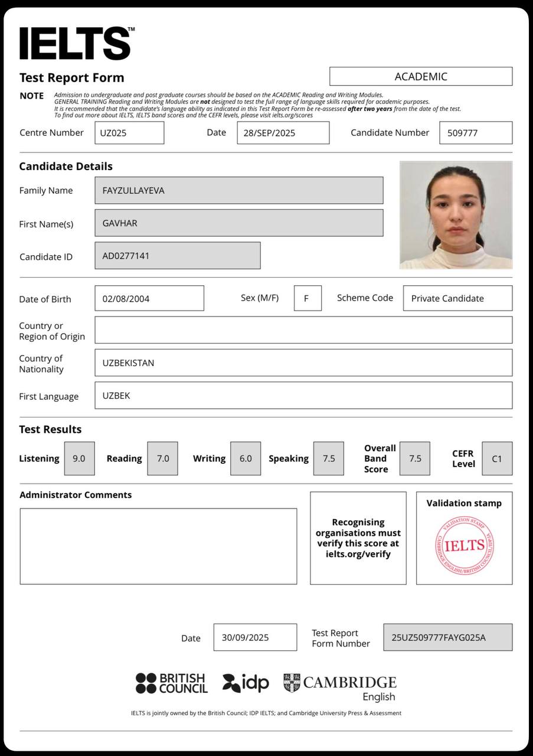
Task: Select the NOTE label heading
Action: [x=31, y=96]
